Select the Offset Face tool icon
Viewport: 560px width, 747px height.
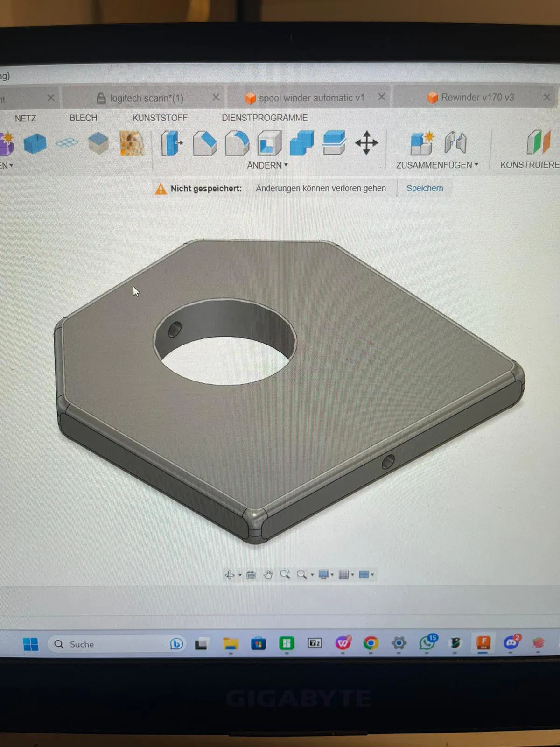334,143
